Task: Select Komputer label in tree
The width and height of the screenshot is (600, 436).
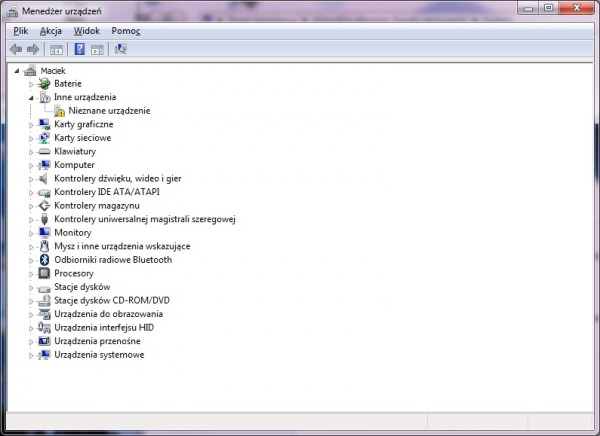Action: coord(74,165)
